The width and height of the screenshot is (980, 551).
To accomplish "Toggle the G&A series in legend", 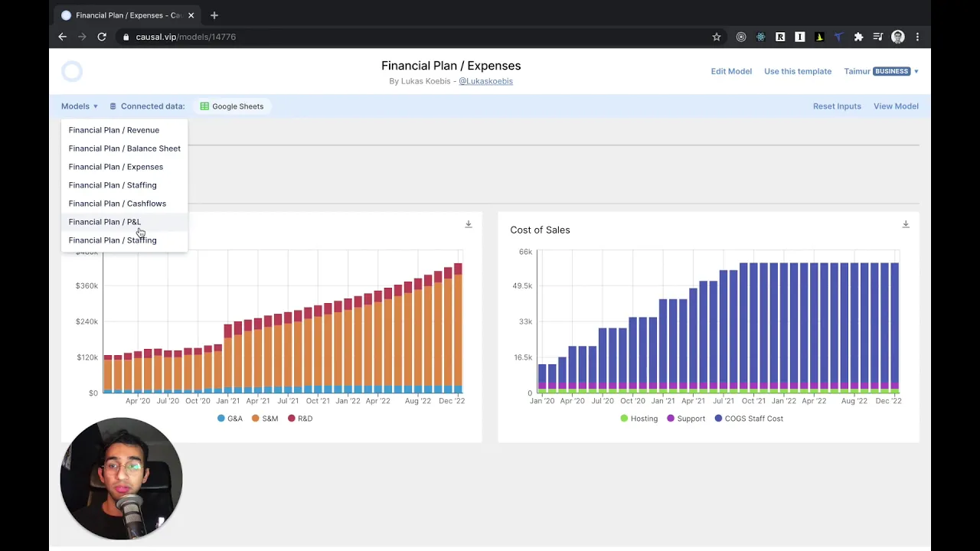I will (x=230, y=419).
